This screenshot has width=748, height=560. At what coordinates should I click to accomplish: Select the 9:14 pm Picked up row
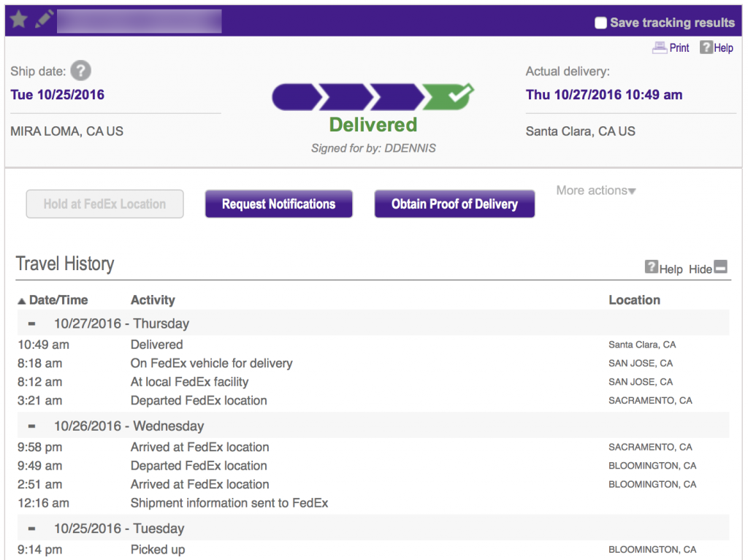click(373, 550)
